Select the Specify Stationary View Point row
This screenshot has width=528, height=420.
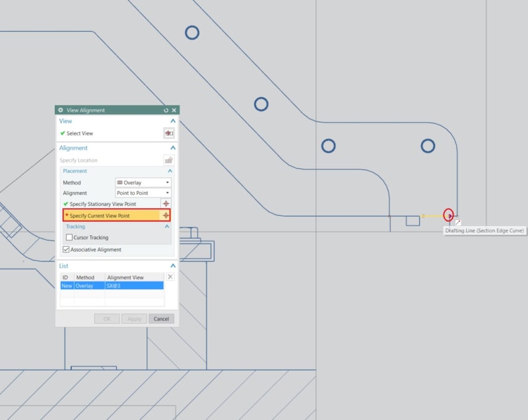[x=117, y=204]
